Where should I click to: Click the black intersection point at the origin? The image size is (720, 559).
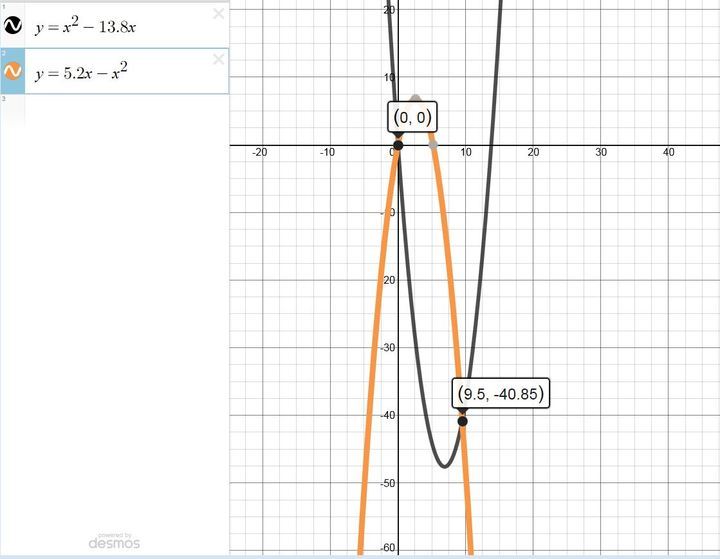click(x=398, y=145)
